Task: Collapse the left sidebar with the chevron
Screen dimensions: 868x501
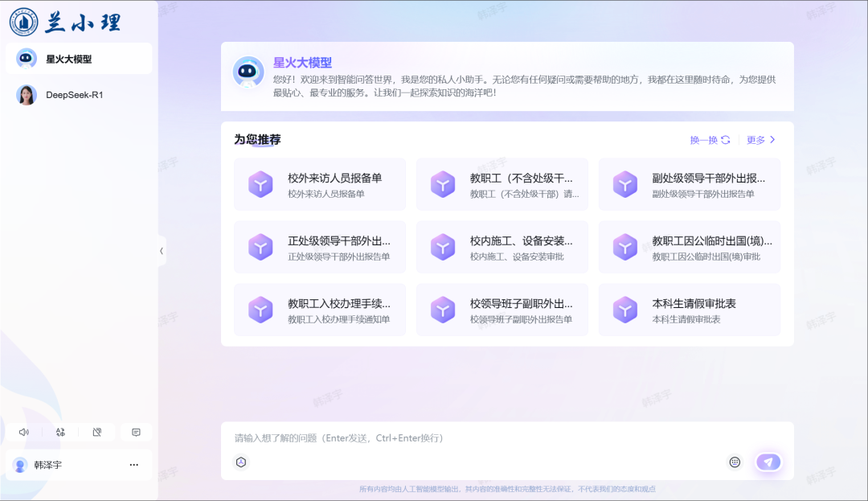Action: click(x=161, y=251)
